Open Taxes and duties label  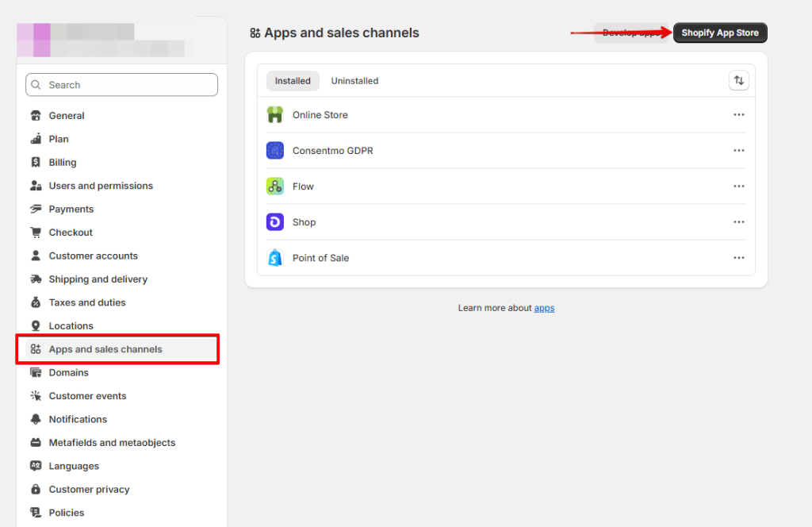(87, 302)
